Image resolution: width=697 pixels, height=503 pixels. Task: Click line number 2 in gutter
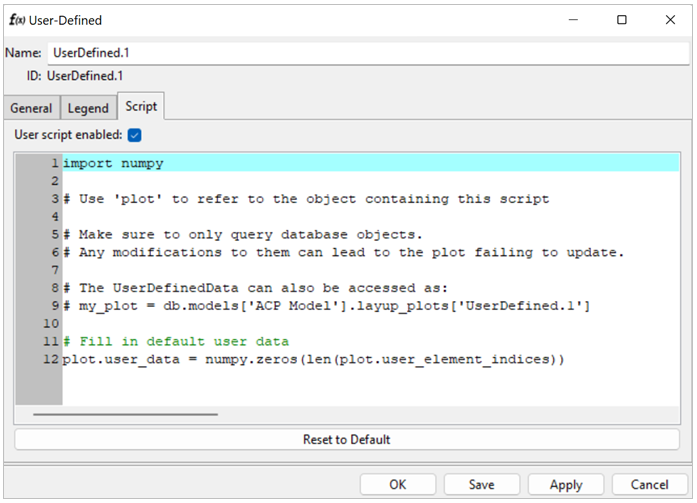[55, 181]
